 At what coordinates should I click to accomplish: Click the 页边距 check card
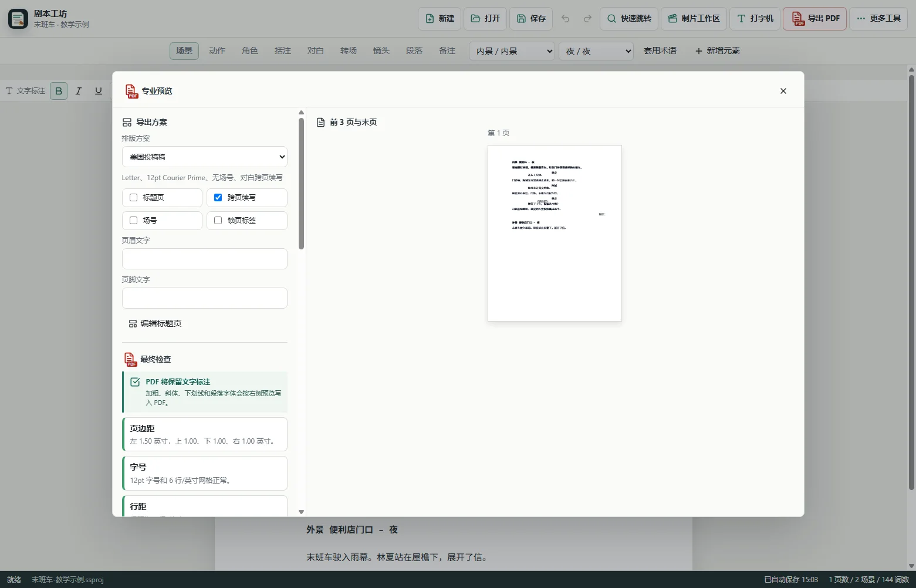click(205, 435)
